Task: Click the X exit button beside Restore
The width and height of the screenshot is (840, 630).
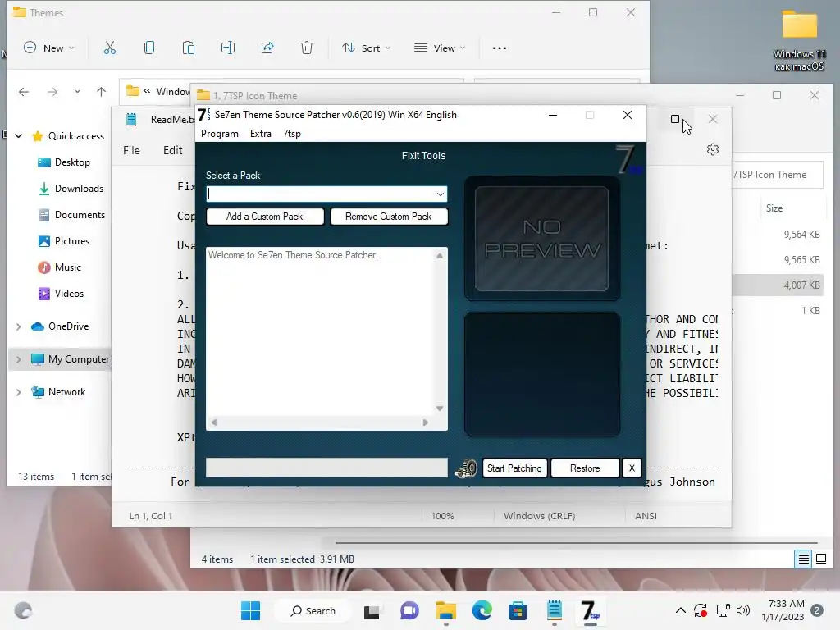Action: pyautogui.click(x=632, y=468)
